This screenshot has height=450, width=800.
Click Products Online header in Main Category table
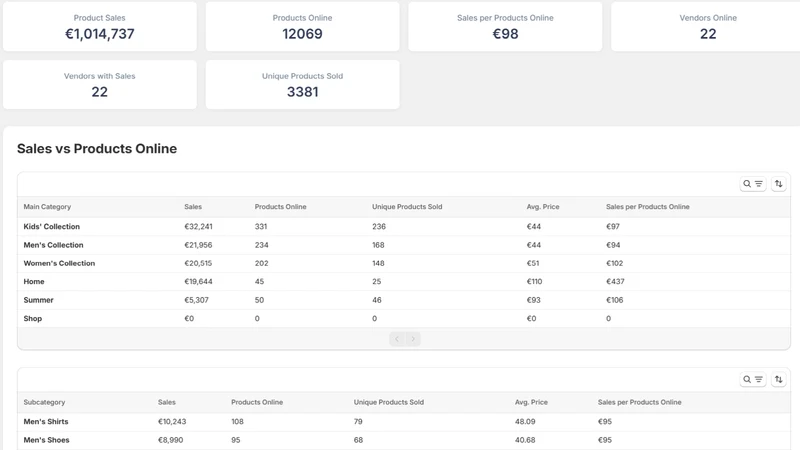click(x=280, y=207)
